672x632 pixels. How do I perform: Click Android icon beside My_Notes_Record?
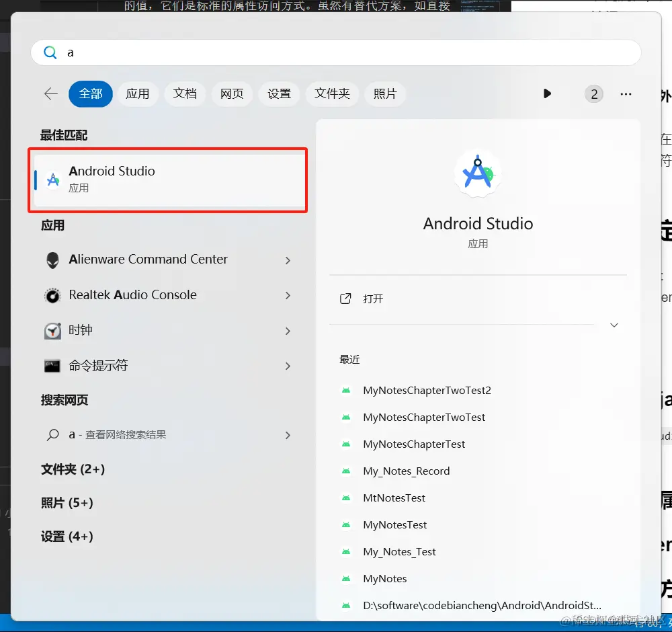click(x=346, y=471)
